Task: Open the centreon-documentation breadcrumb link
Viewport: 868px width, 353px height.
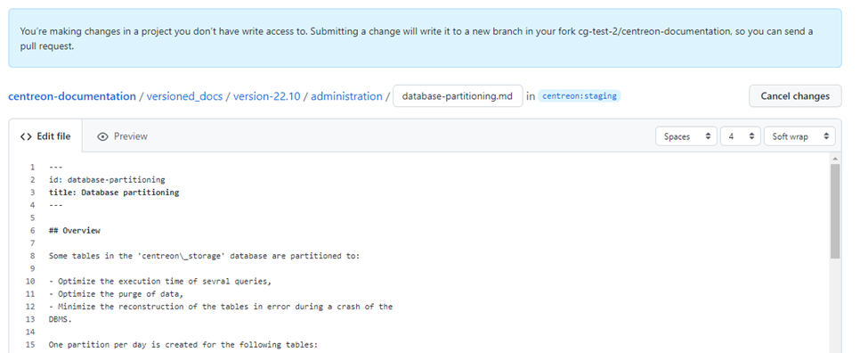Action: 72,96
